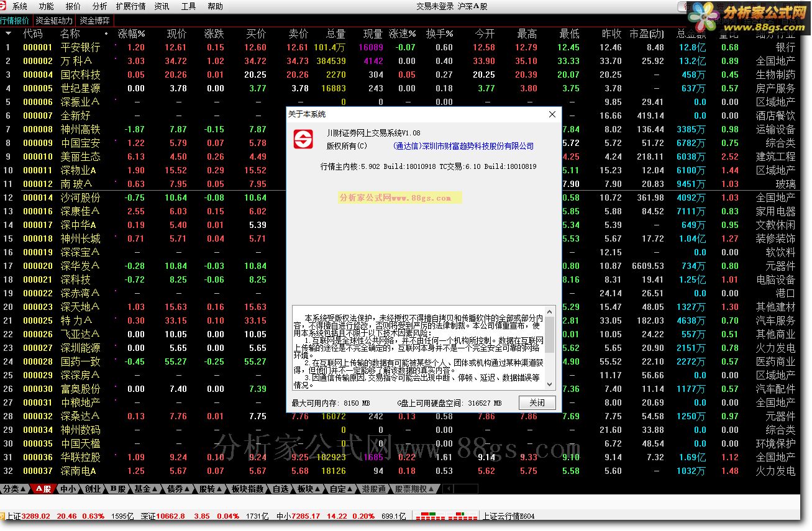This screenshot has width=812, height=531.
Task: Select the 资金博弈 sub-tab
Action: coord(94,20)
